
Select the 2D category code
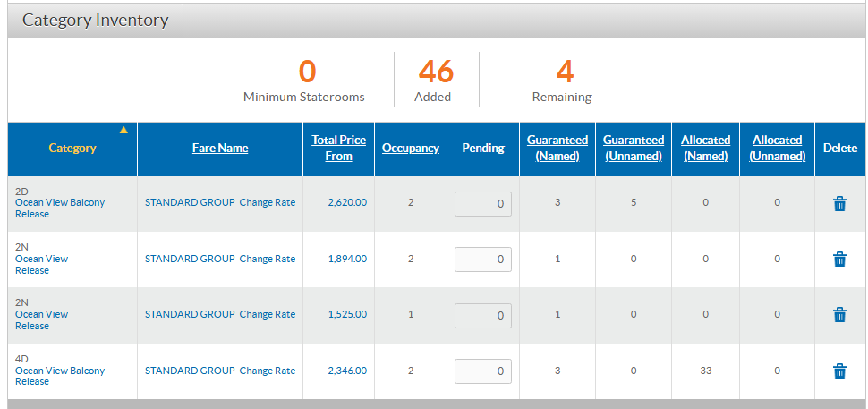tap(21, 192)
